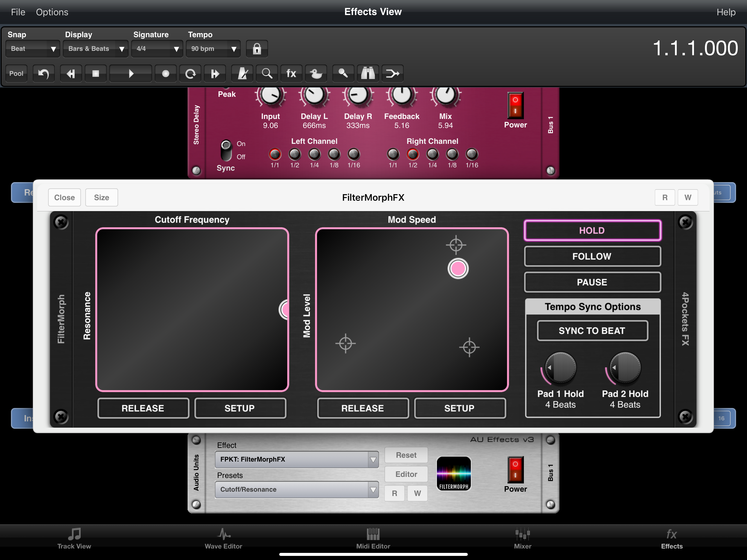The width and height of the screenshot is (747, 560).
Task: Open the Tempo 90 bpm dropdown
Action: click(213, 49)
